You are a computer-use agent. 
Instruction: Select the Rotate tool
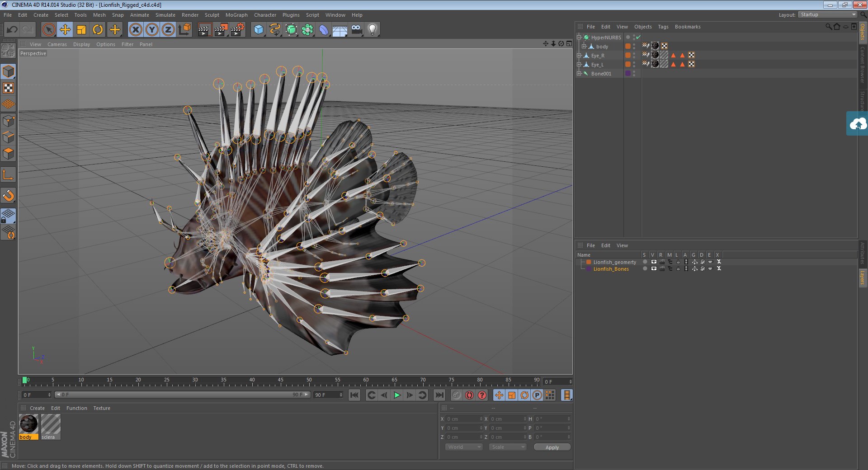click(98, 30)
